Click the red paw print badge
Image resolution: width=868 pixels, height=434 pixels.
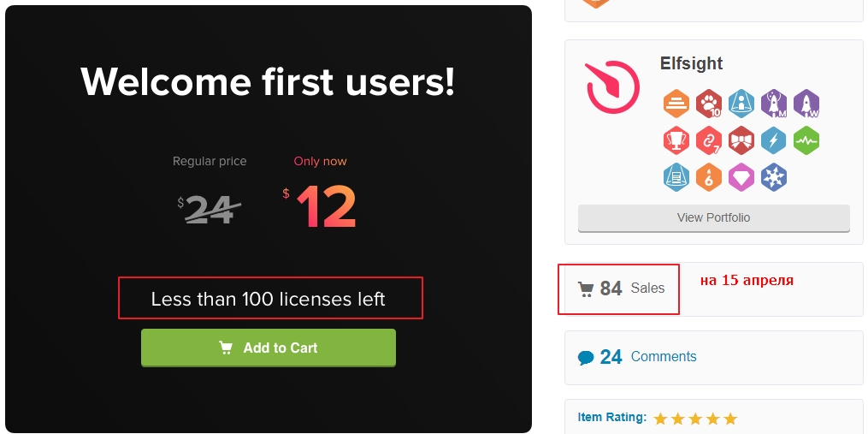pyautogui.click(x=709, y=104)
